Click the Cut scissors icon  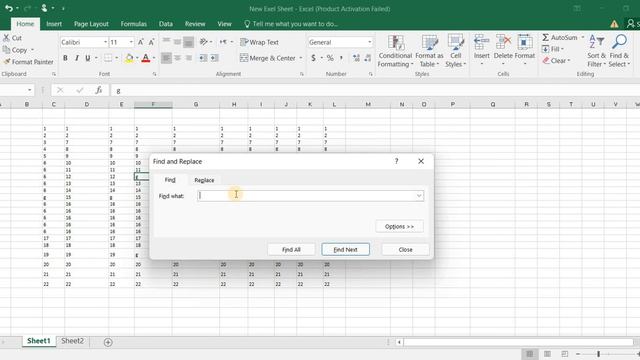6,38
